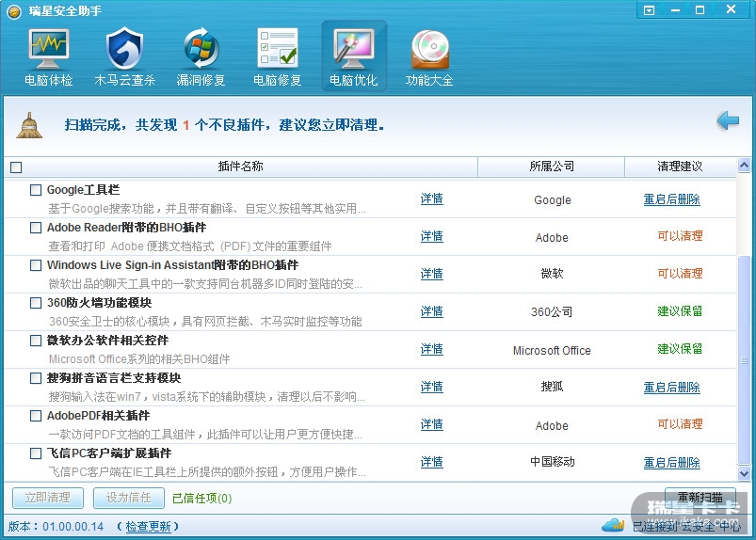
Task: Open the title bar dropdown menu button
Action: [x=649, y=10]
